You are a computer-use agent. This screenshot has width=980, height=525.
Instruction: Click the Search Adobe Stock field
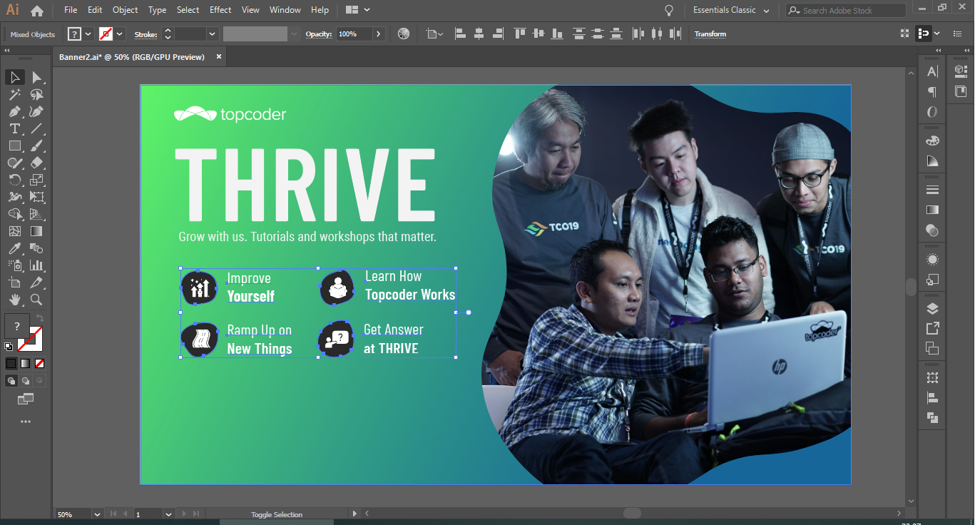tap(846, 10)
